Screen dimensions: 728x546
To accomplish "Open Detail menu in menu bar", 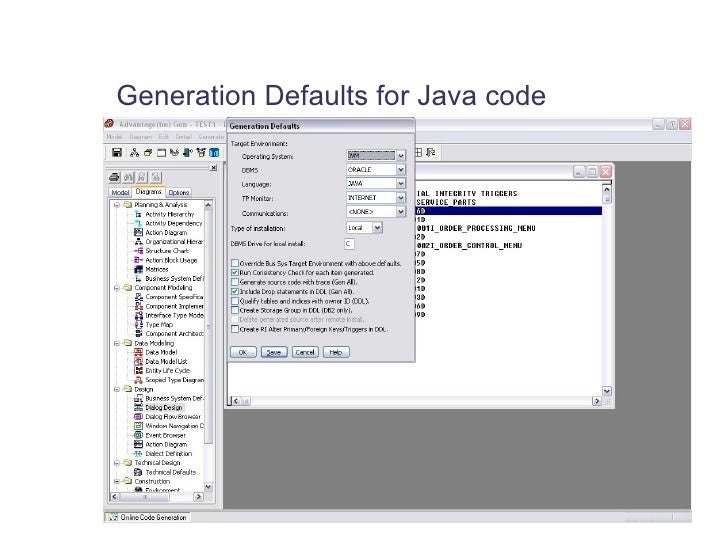I will (x=184, y=137).
